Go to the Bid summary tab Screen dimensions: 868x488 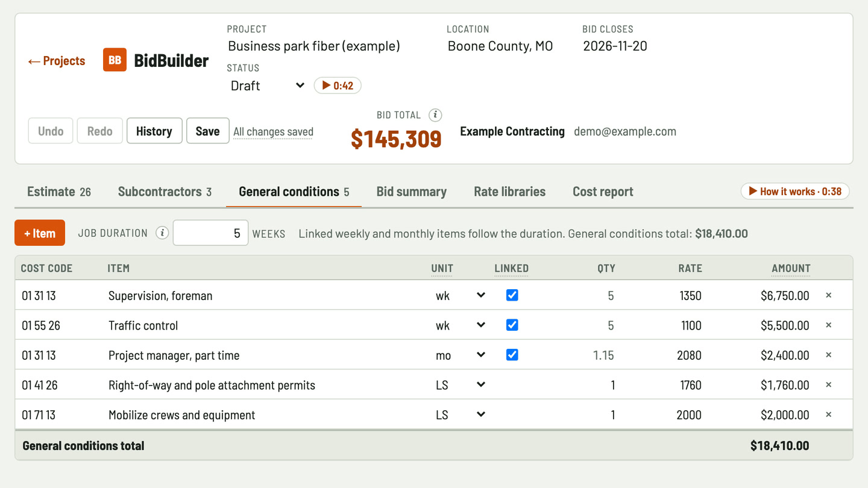tap(412, 192)
